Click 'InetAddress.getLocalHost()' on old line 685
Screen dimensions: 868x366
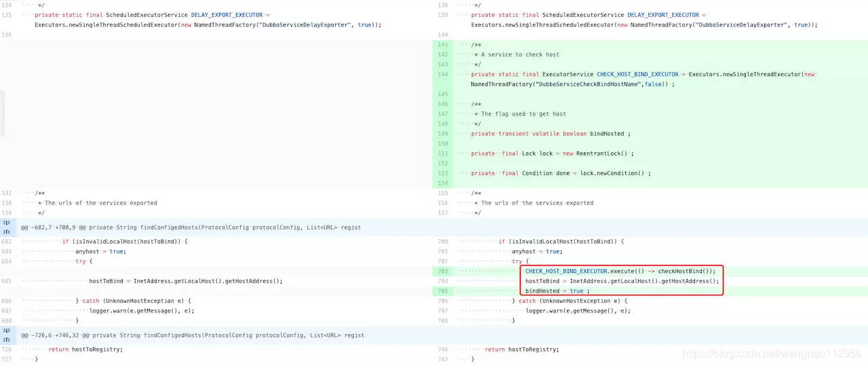[178, 280]
